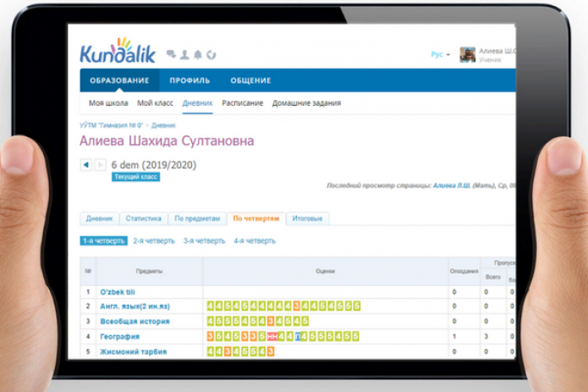Switch to the Итоговые tab
The image size is (588, 392).
306,218
